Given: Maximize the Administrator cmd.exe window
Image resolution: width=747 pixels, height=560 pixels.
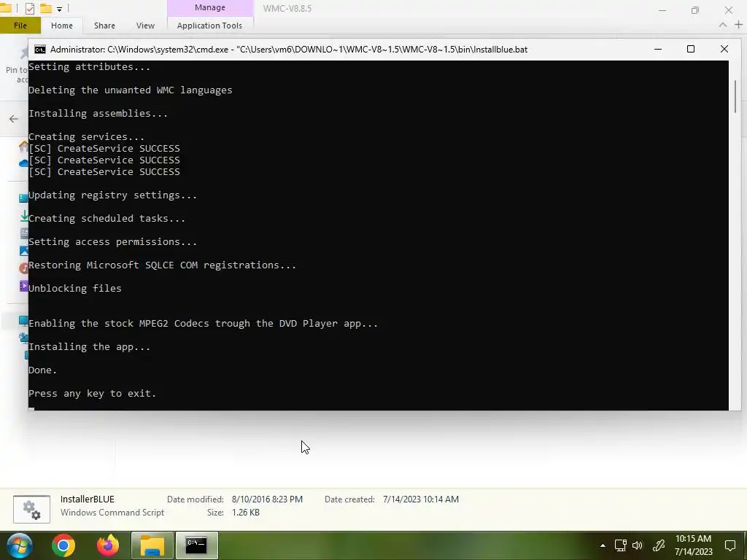Looking at the screenshot, I should click(691, 49).
